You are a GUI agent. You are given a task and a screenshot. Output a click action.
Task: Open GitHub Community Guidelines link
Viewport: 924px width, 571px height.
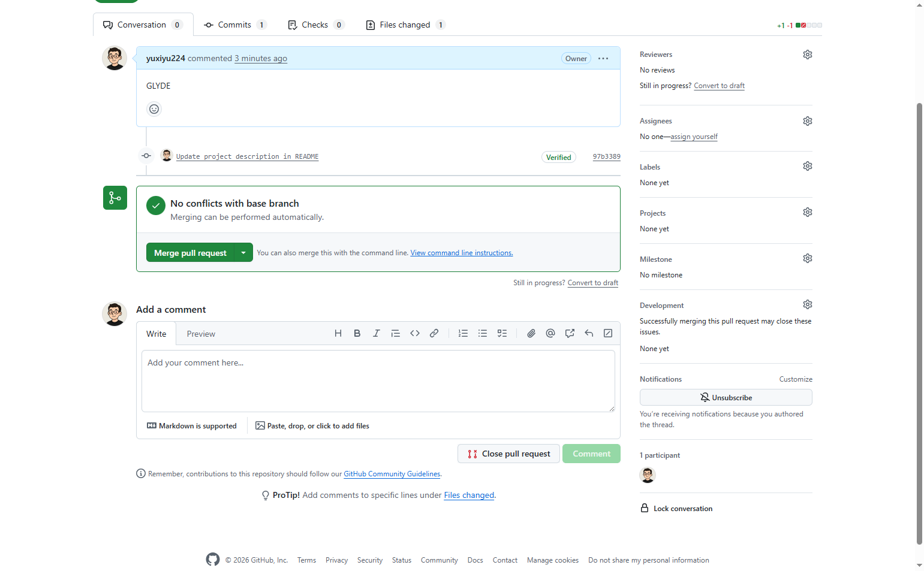pyautogui.click(x=392, y=474)
